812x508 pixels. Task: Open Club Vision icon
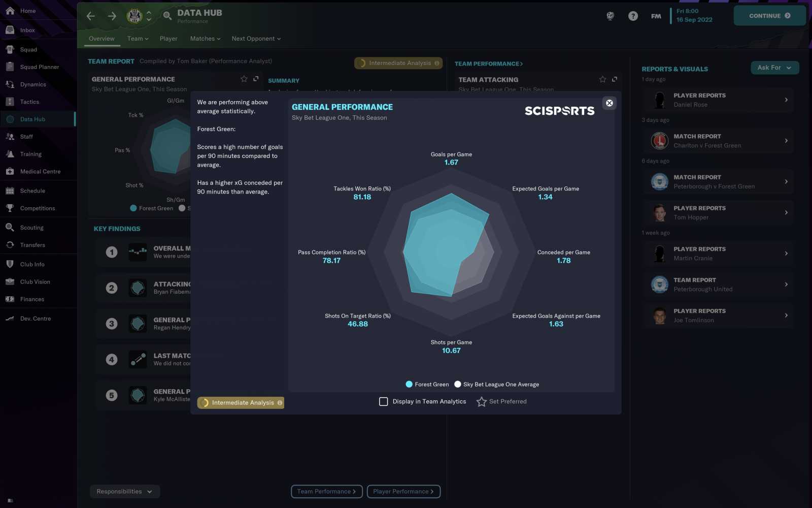click(x=10, y=281)
